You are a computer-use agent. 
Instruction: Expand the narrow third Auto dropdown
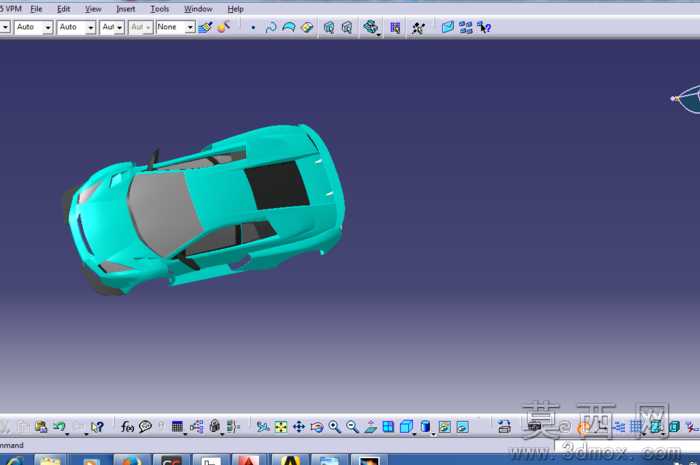tap(112, 27)
